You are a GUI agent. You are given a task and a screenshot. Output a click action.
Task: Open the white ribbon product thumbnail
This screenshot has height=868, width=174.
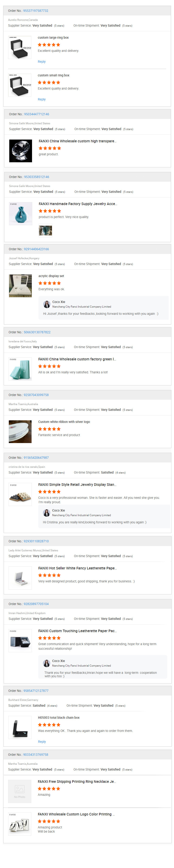click(20, 432)
